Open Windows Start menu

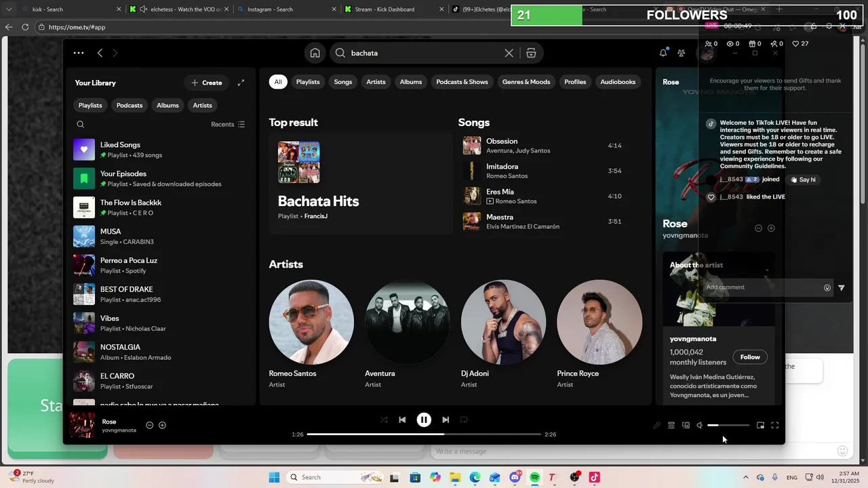pyautogui.click(x=274, y=477)
